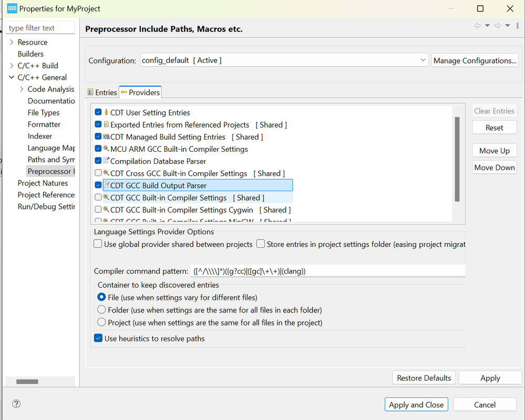Click the MCU ARM GCC provider icon

click(x=106, y=149)
